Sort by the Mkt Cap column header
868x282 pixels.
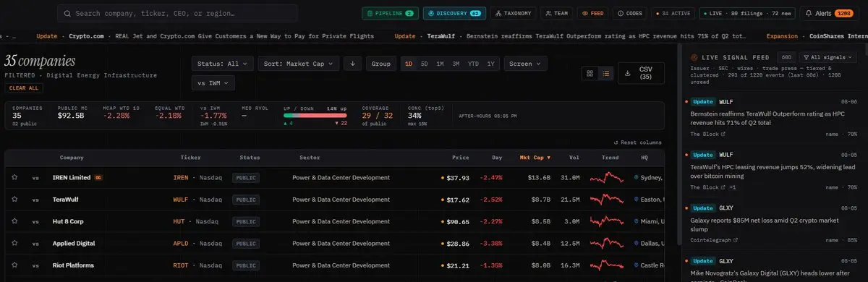click(x=535, y=158)
